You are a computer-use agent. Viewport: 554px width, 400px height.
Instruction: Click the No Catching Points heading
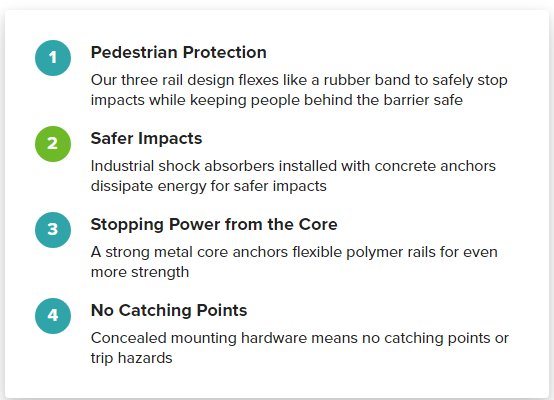click(x=169, y=310)
